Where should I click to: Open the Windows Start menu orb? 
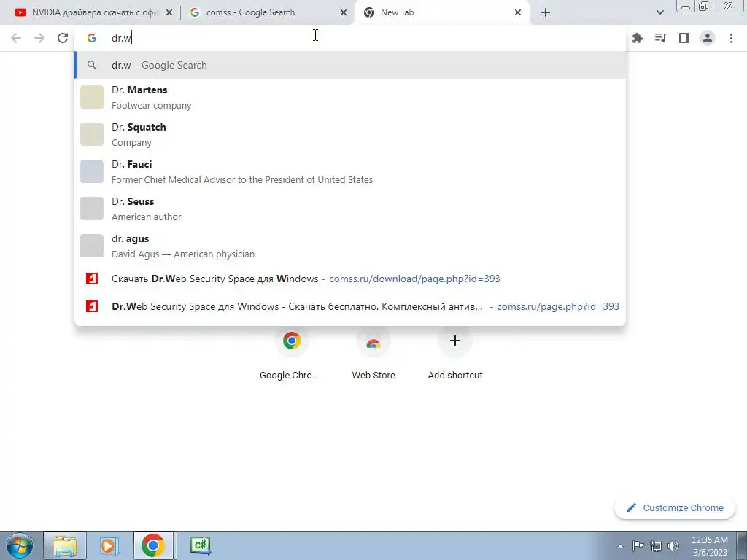(20, 545)
